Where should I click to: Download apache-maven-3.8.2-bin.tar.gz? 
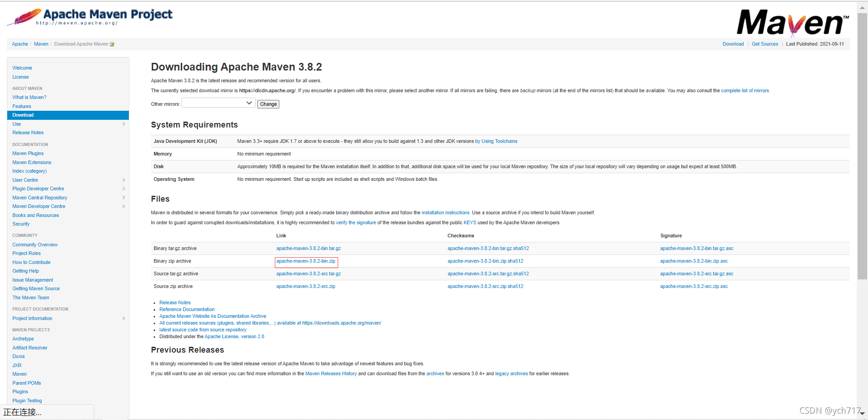click(308, 248)
